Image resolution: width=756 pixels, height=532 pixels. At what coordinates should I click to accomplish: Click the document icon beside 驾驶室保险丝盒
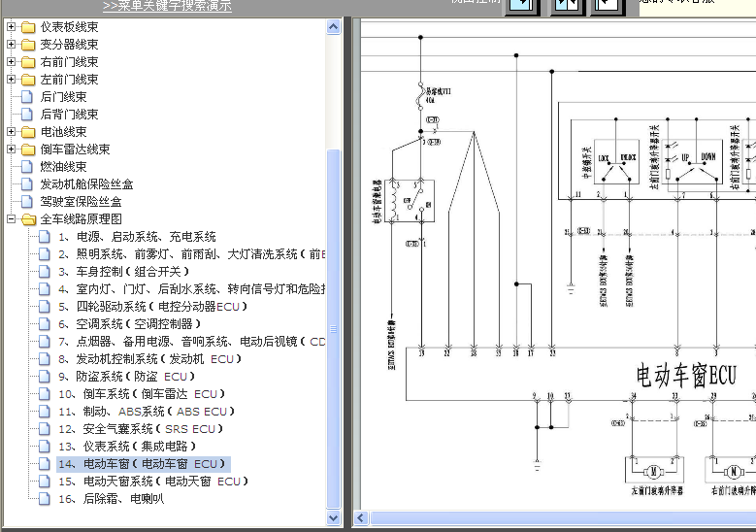click(x=27, y=202)
